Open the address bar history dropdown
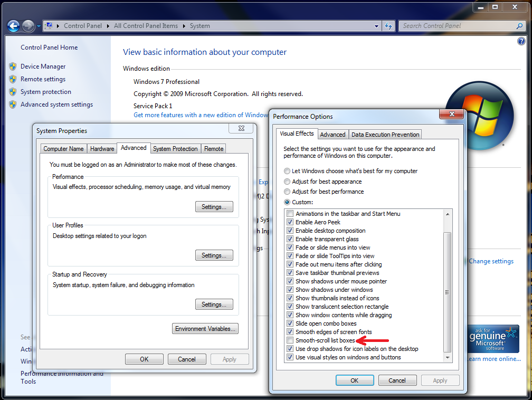Image resolution: width=532 pixels, height=400 pixels. (376, 26)
